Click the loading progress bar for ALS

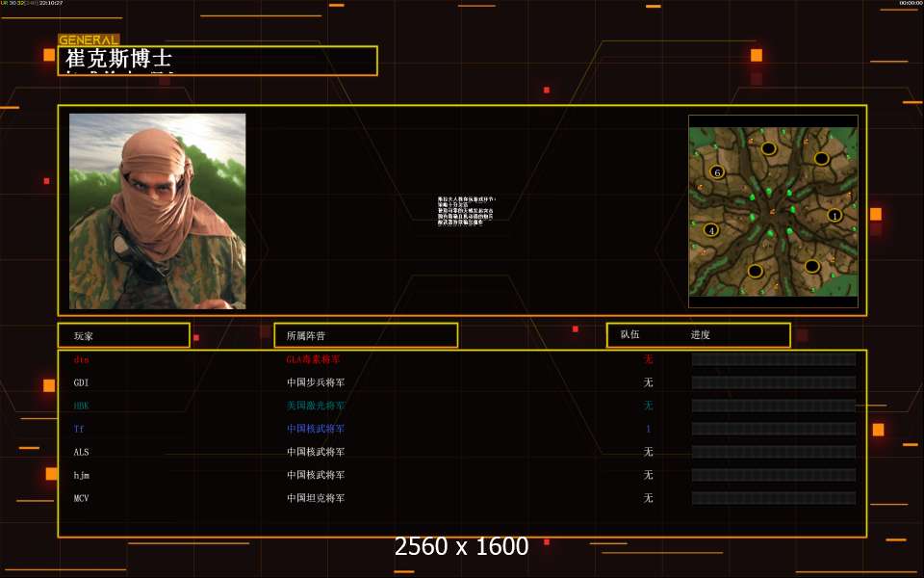coord(774,452)
